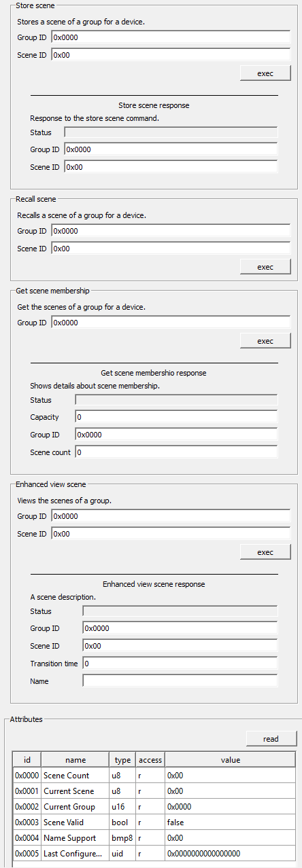302x868 pixels.
Task: Focus the Store scene Group ID field
Action: click(171, 37)
